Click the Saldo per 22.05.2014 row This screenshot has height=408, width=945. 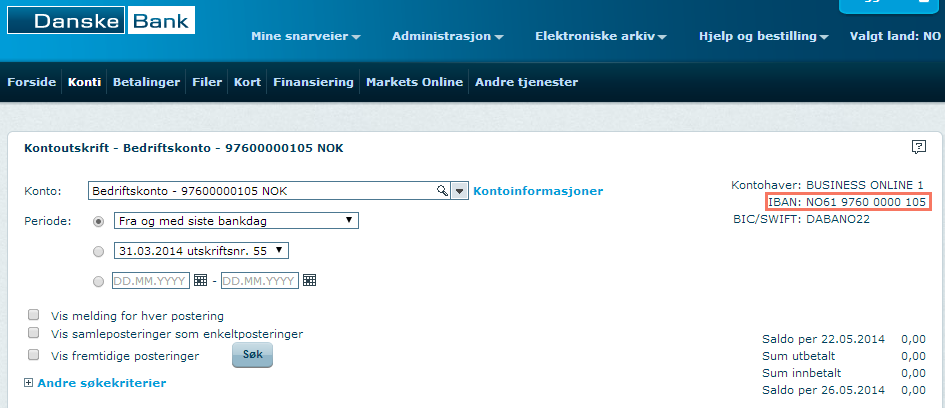pyautogui.click(x=844, y=339)
